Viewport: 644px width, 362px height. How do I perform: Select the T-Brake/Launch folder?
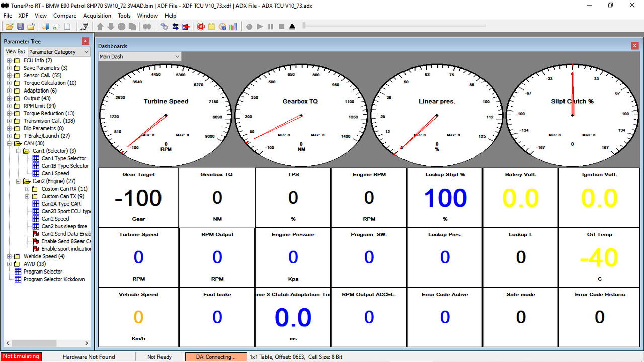coord(47,136)
